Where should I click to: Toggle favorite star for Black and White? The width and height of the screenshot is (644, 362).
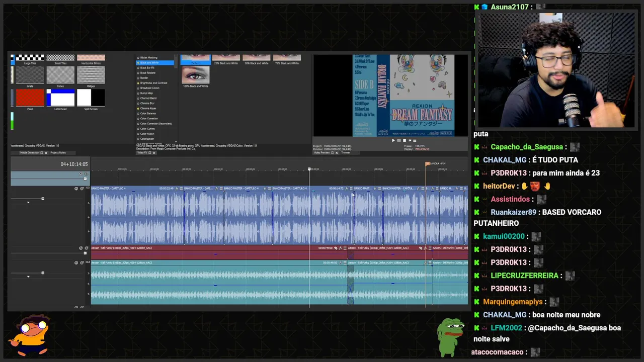click(x=138, y=63)
